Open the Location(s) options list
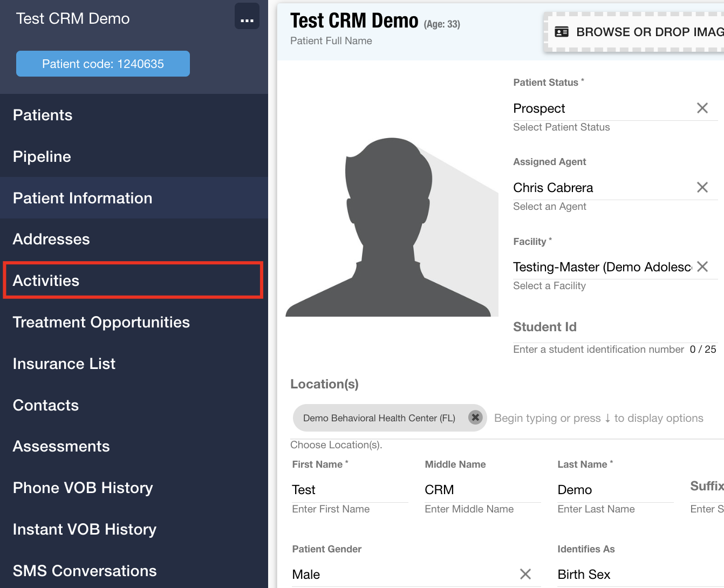This screenshot has height=588, width=724. (593, 418)
